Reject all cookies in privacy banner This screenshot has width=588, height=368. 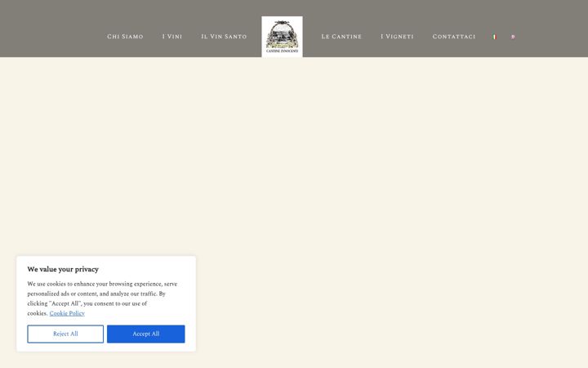click(65, 334)
